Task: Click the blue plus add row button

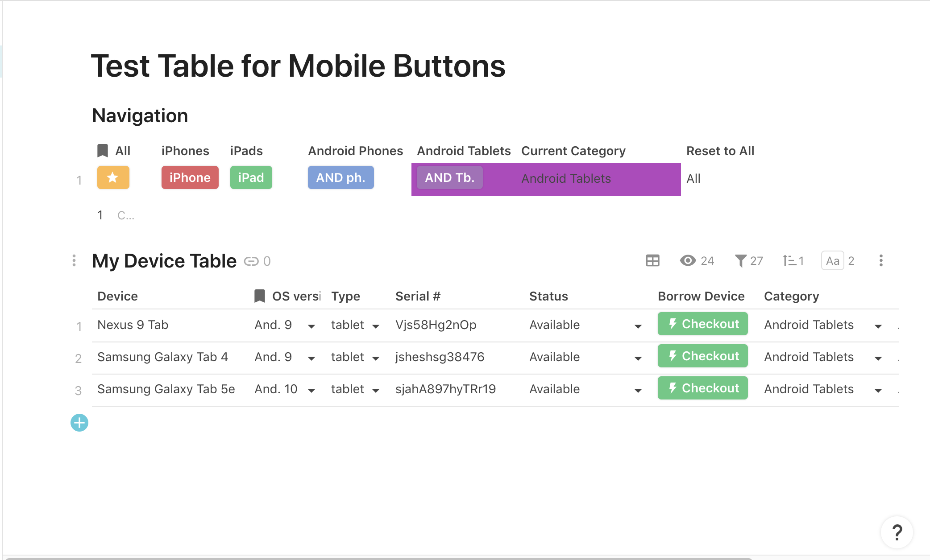Action: 79,423
